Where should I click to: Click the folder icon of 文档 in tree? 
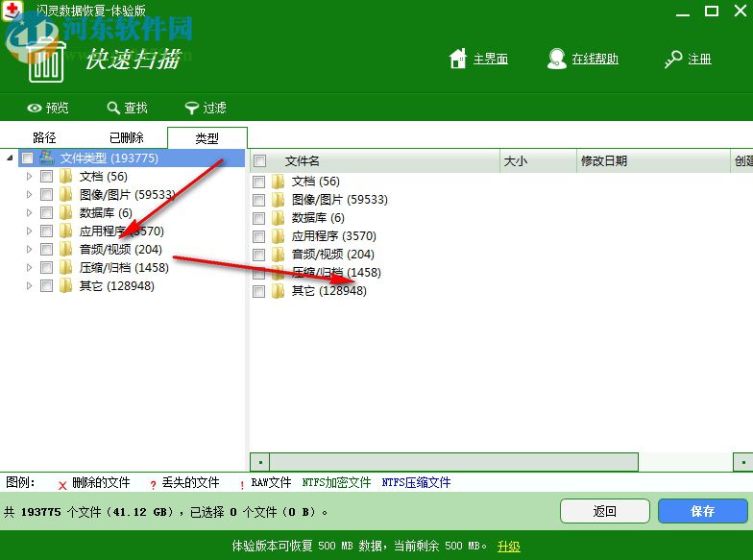pos(65,177)
